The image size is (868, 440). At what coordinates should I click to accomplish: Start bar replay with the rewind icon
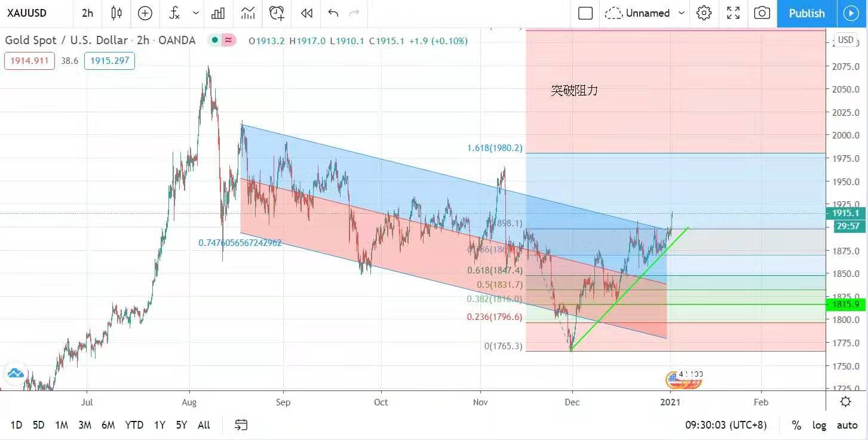[x=306, y=13]
